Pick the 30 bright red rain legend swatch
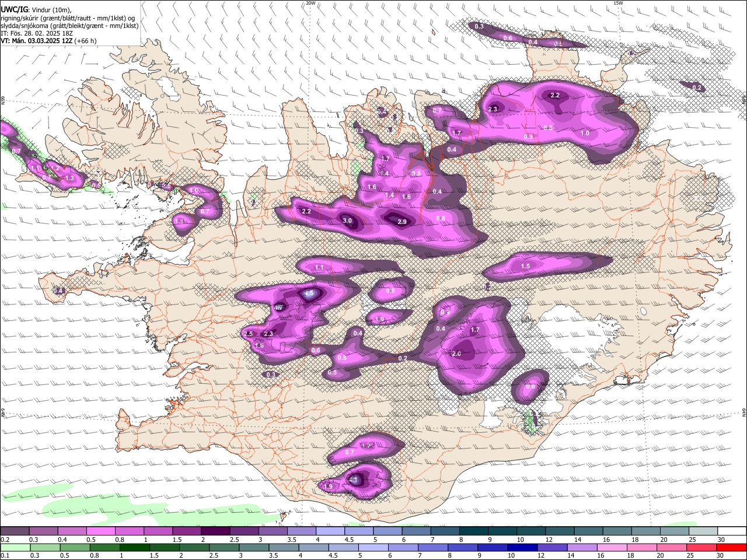 (x=731, y=548)
